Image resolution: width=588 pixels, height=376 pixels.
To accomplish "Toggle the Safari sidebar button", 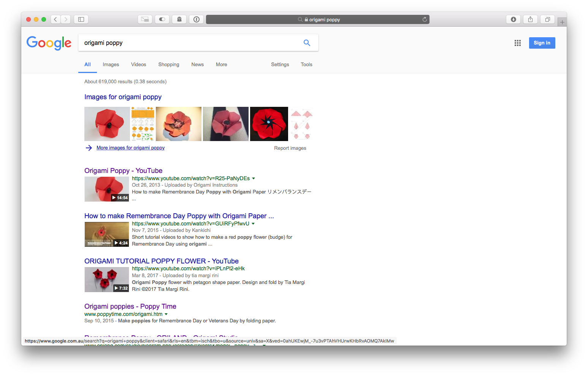I will pos(81,19).
